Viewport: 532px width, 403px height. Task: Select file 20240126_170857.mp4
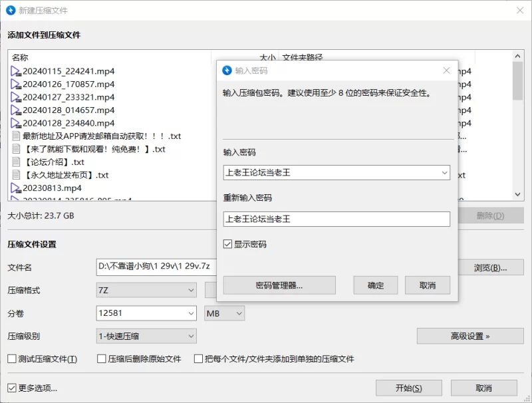coord(68,84)
